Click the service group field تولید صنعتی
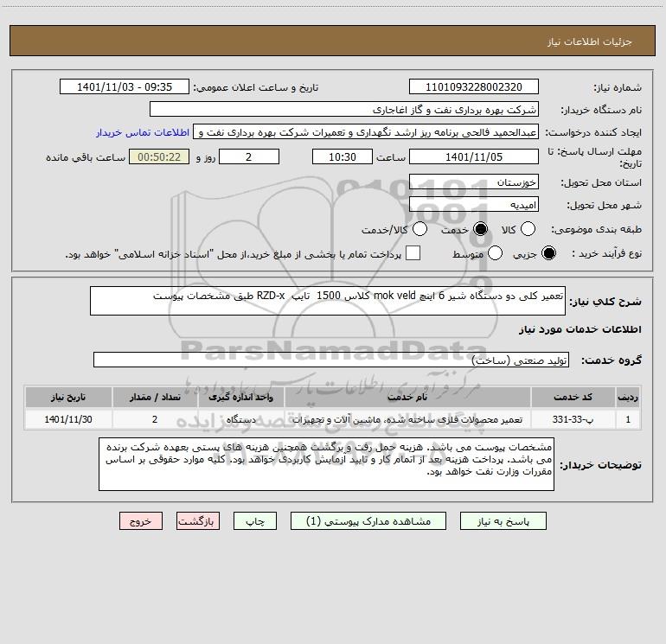The height and width of the screenshot is (644, 666). (x=331, y=360)
